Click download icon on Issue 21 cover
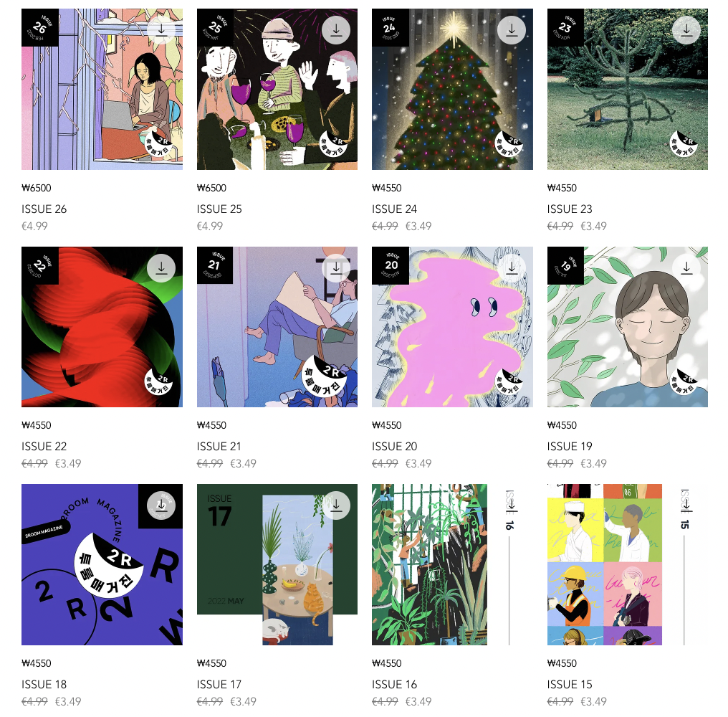728x717 pixels. click(336, 268)
